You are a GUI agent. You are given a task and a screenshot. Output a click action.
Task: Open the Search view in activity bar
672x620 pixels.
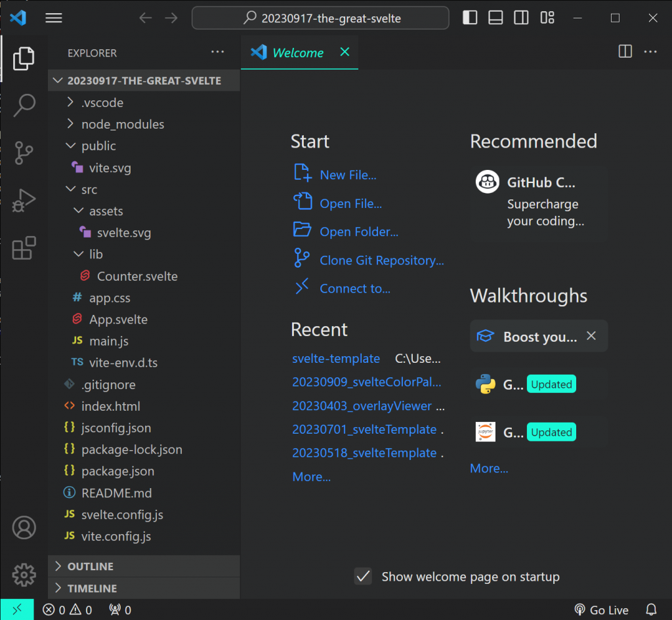point(24,106)
